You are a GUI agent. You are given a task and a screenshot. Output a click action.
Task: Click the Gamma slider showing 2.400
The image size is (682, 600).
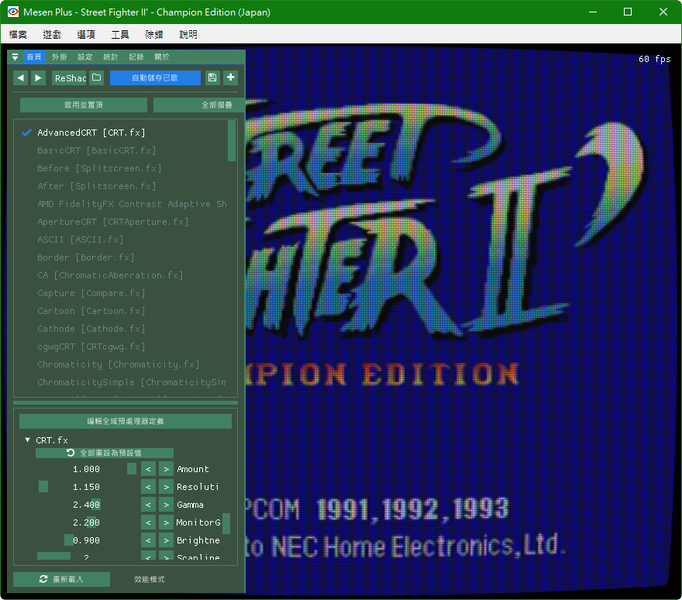(87, 505)
